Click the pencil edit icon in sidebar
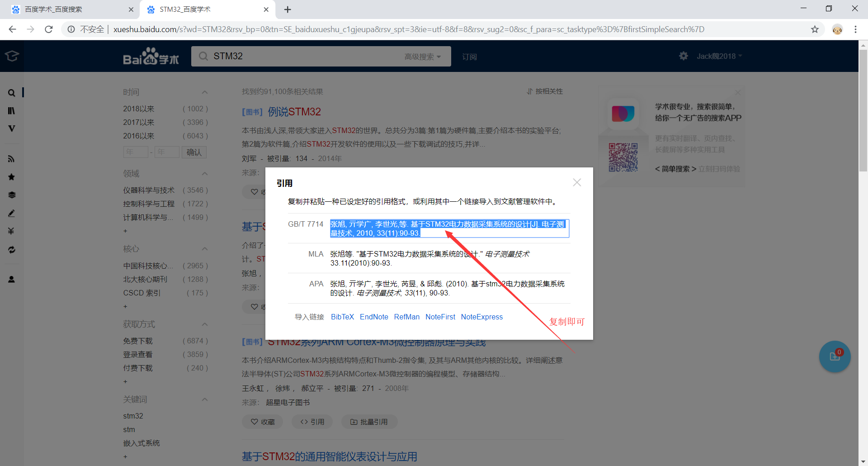 click(x=12, y=213)
